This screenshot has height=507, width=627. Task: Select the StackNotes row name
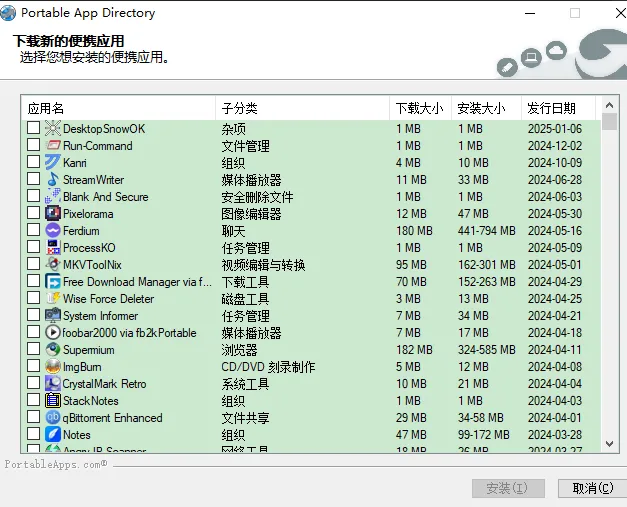click(91, 401)
